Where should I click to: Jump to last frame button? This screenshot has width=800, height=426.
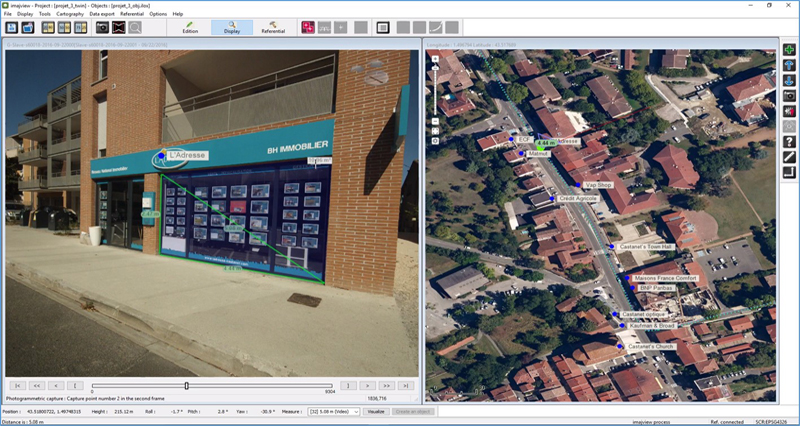click(406, 386)
